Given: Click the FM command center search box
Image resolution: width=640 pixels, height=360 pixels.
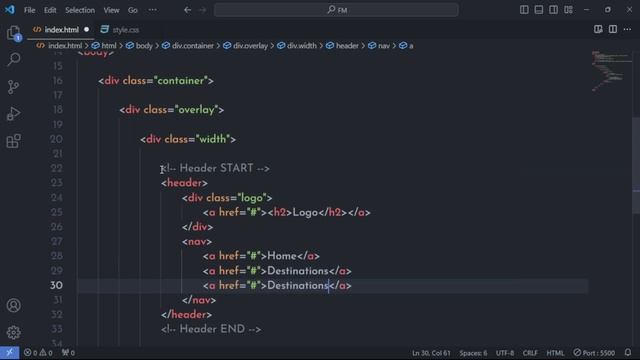Looking at the screenshot, I should (336, 10).
